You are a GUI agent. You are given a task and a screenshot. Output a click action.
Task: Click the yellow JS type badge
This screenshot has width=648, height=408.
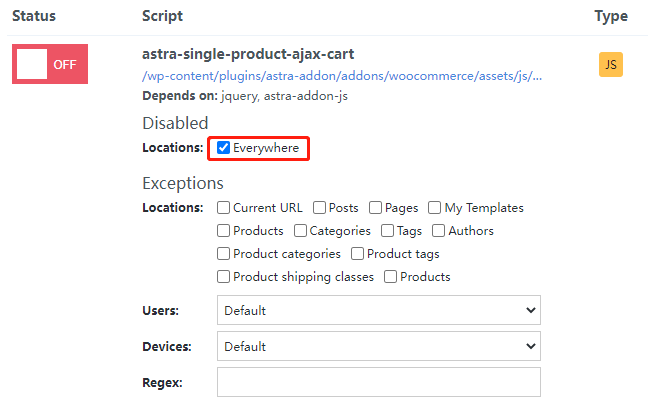tap(610, 65)
